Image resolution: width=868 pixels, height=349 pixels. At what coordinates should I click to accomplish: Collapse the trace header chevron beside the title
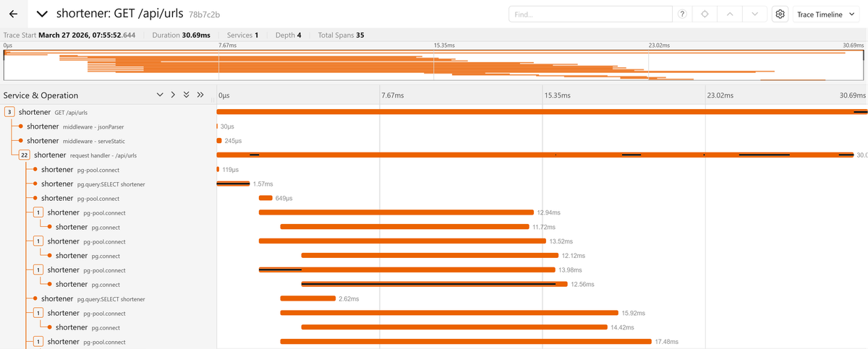coord(43,14)
